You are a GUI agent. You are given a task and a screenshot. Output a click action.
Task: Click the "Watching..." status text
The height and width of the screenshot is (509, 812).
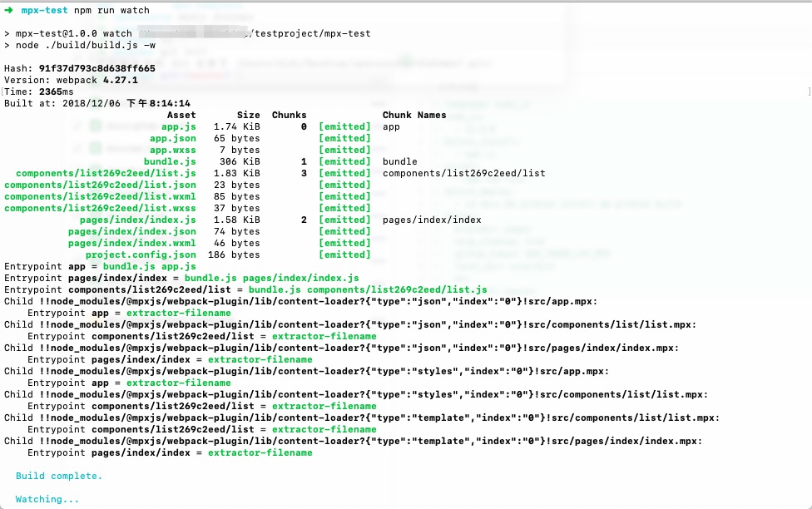(x=47, y=499)
